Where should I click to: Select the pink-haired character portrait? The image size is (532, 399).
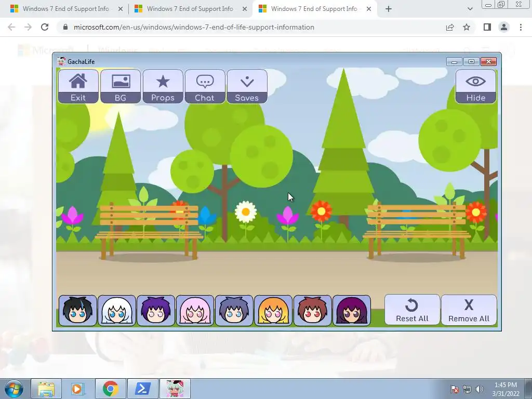195,311
